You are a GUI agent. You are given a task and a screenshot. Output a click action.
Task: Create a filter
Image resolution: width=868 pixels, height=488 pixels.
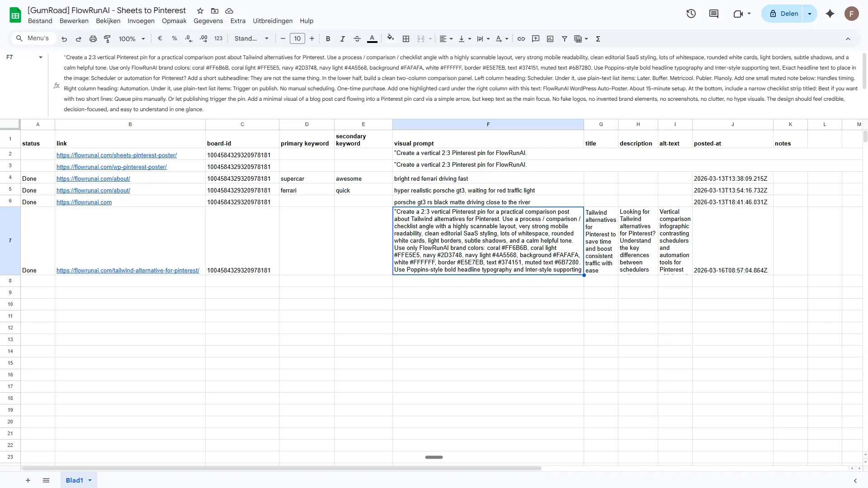click(x=564, y=39)
